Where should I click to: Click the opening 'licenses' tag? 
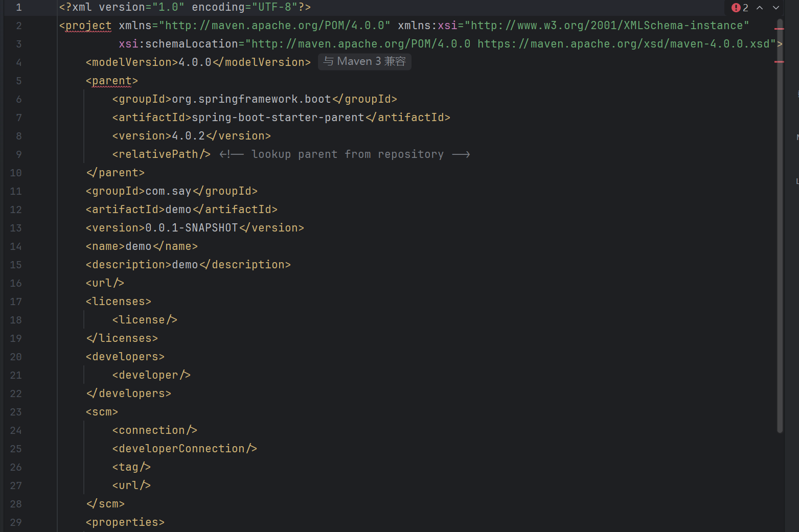tap(119, 302)
